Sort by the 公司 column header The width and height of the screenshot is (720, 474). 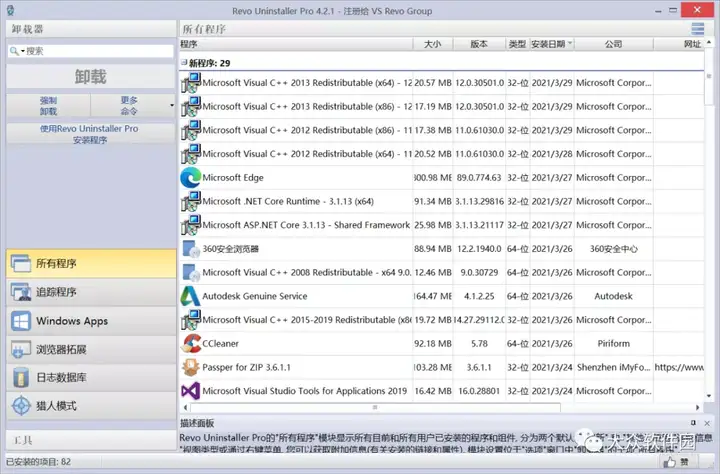click(x=613, y=44)
